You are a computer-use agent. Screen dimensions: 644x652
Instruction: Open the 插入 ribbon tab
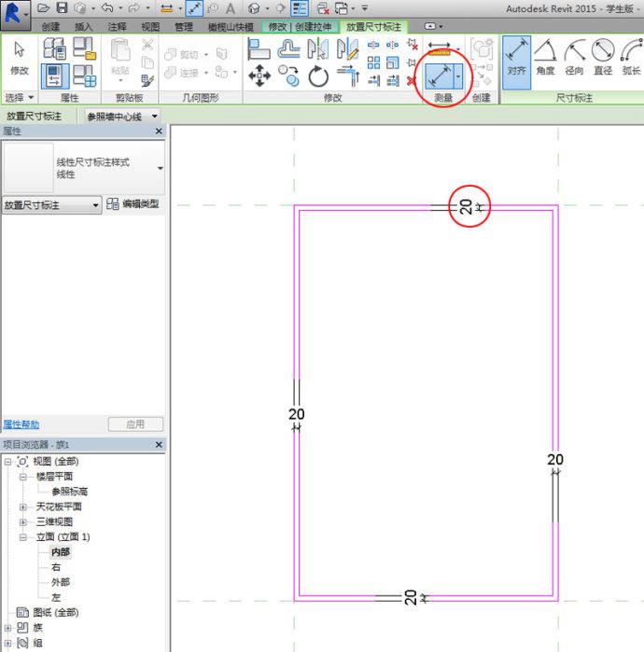84,27
